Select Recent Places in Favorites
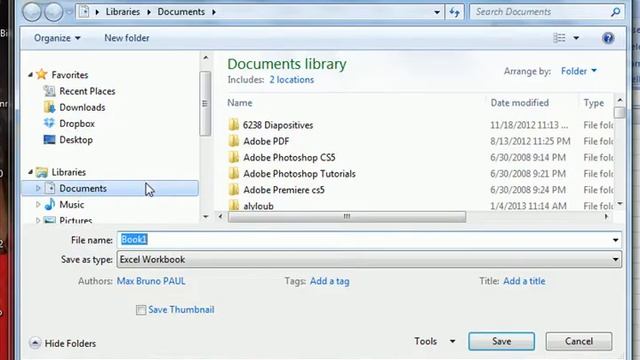 [87, 91]
